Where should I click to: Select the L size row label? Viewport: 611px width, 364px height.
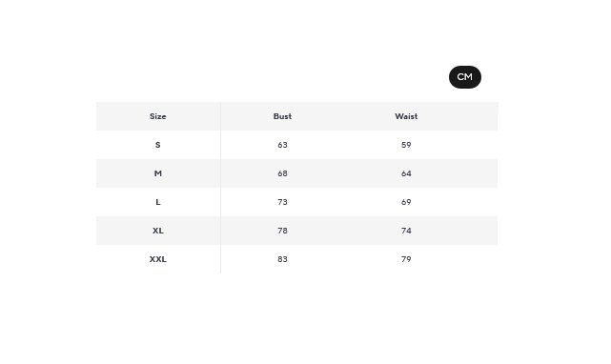click(x=158, y=202)
